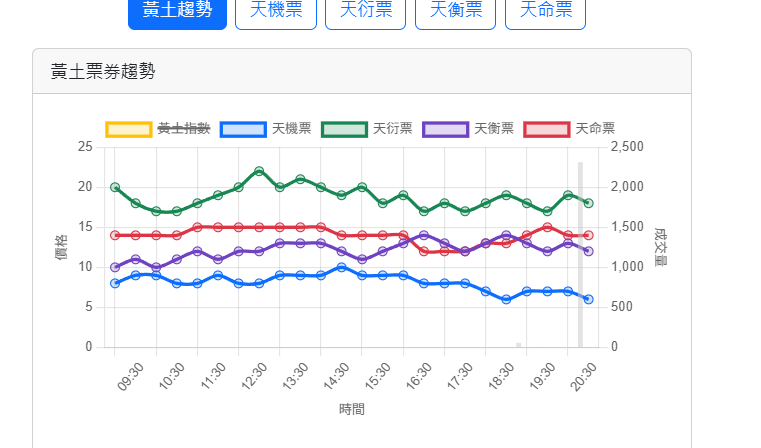
Task: Open the 天機票 tab
Action: (x=275, y=11)
